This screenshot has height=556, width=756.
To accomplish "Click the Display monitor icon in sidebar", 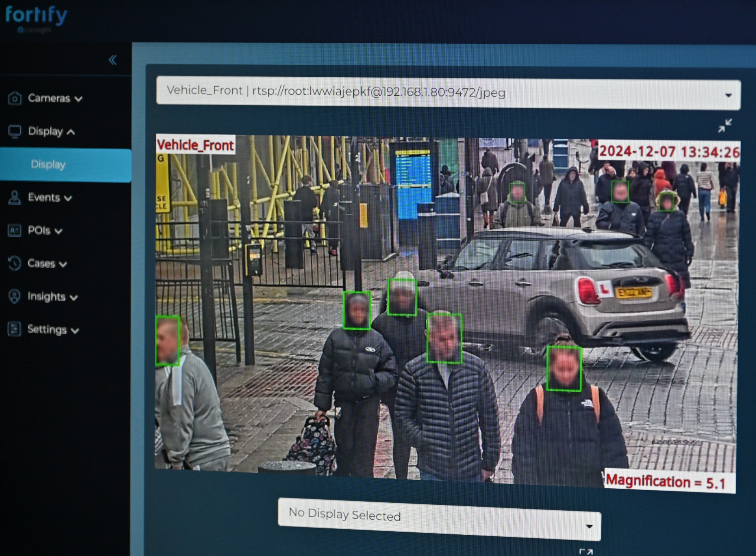I will click(15, 131).
